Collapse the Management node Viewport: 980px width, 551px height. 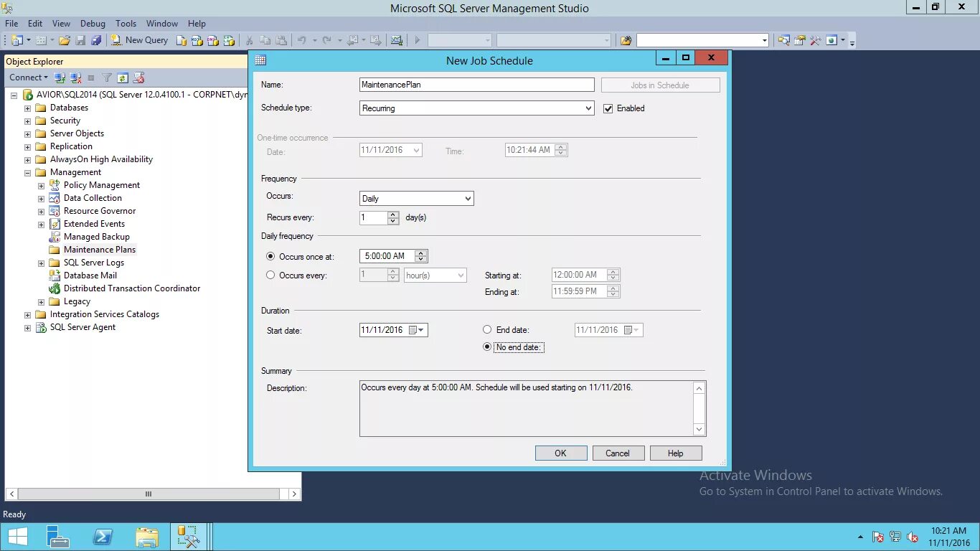pos(28,172)
